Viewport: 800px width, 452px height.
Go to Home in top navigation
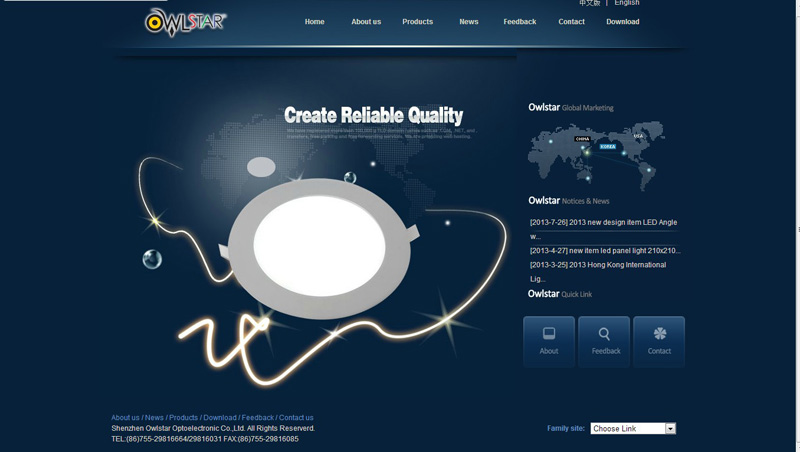pos(314,21)
